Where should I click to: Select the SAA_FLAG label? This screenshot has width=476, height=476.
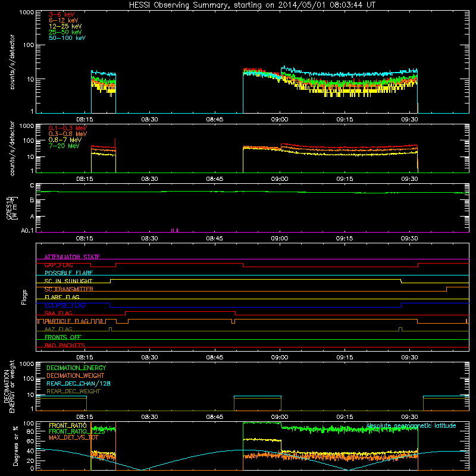(58, 313)
